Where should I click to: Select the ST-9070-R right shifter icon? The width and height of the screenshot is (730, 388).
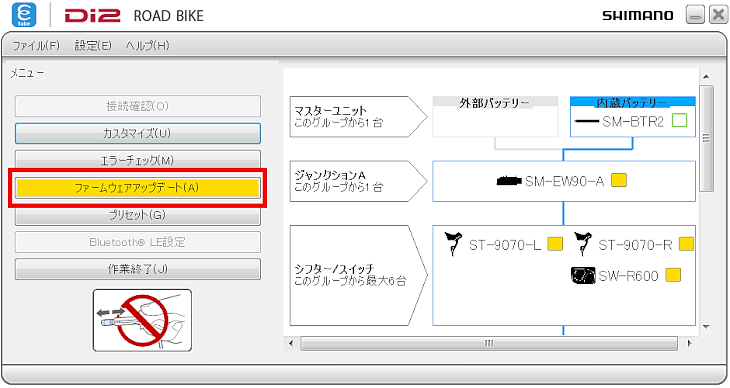[x=582, y=244]
